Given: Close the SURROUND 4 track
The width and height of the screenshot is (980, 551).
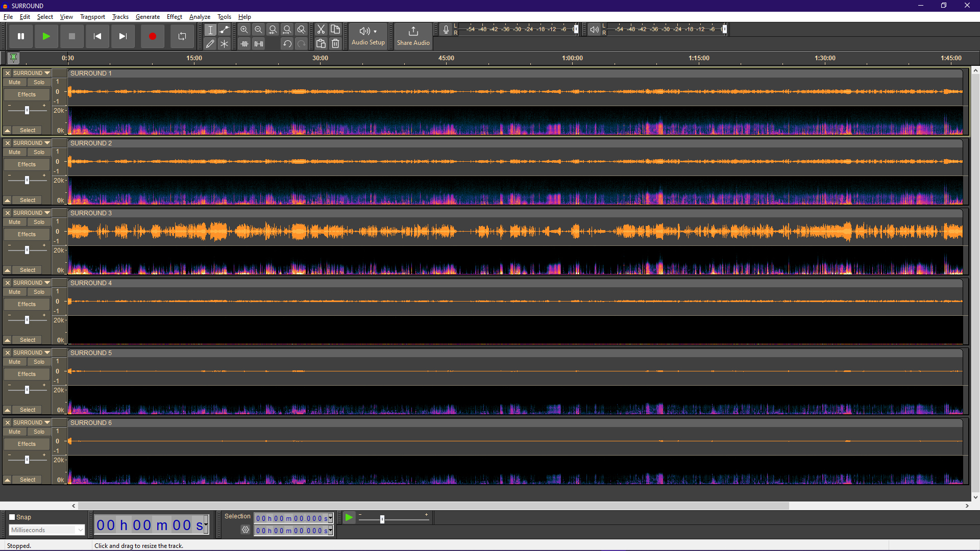Looking at the screenshot, I should click(x=8, y=283).
